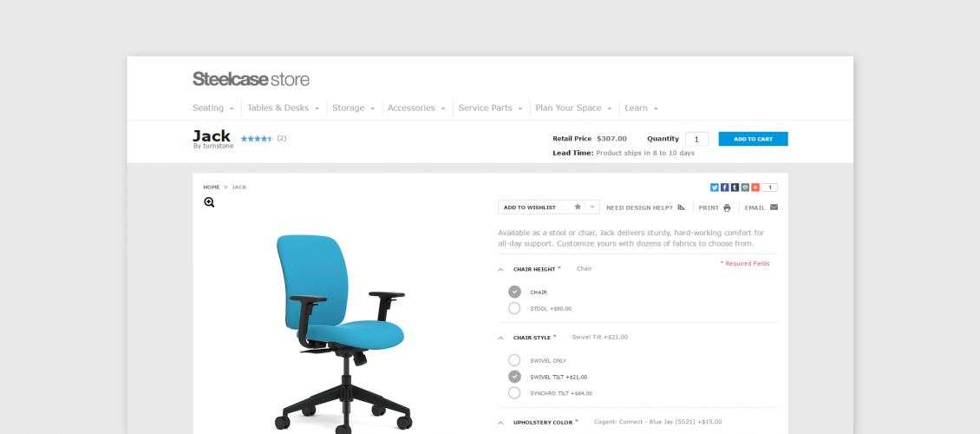Open the Learn menu
This screenshot has height=434, width=980.
[641, 108]
